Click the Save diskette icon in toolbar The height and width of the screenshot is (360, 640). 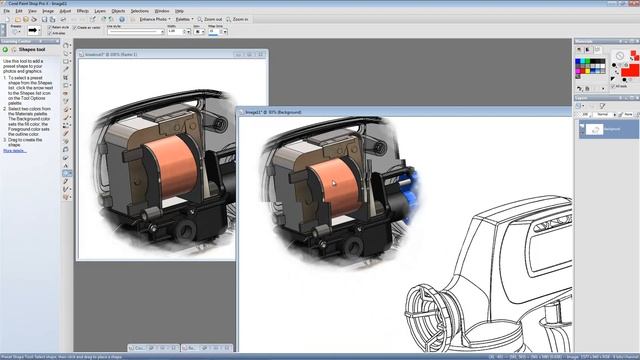44,19
